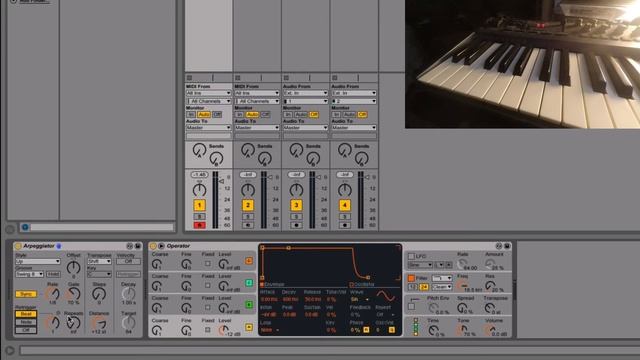Solo track 2
This screenshot has width=640, height=360.
point(248,217)
